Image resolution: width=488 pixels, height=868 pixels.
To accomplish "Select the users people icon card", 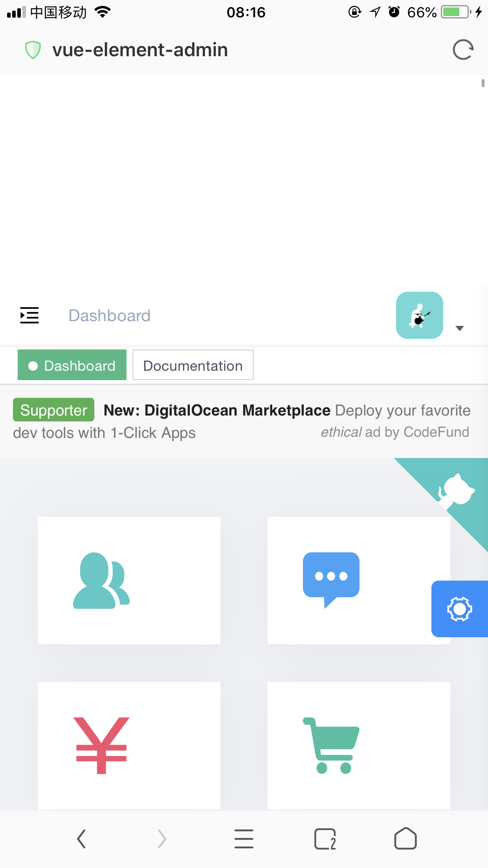I will 129,580.
